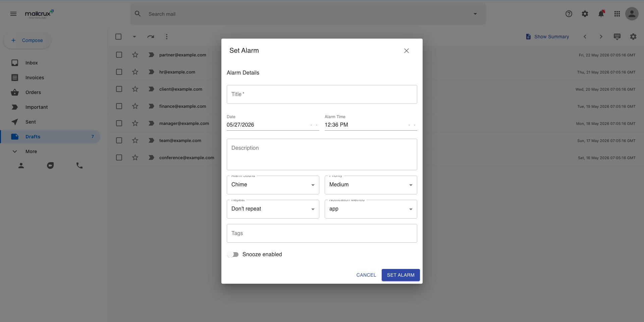Close the Set Alarm dialog

pyautogui.click(x=407, y=51)
